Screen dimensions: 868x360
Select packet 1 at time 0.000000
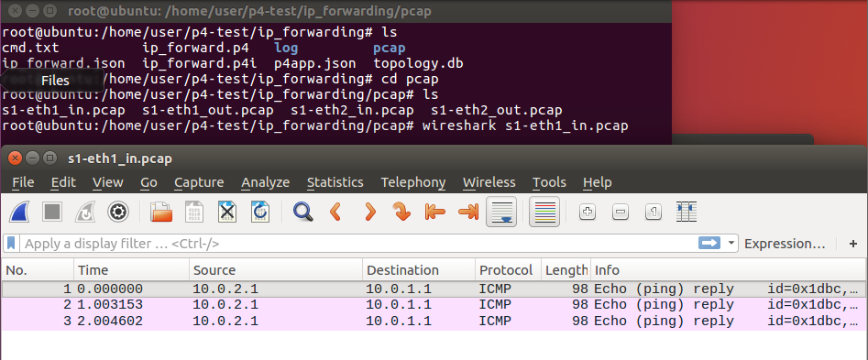[x=434, y=289]
